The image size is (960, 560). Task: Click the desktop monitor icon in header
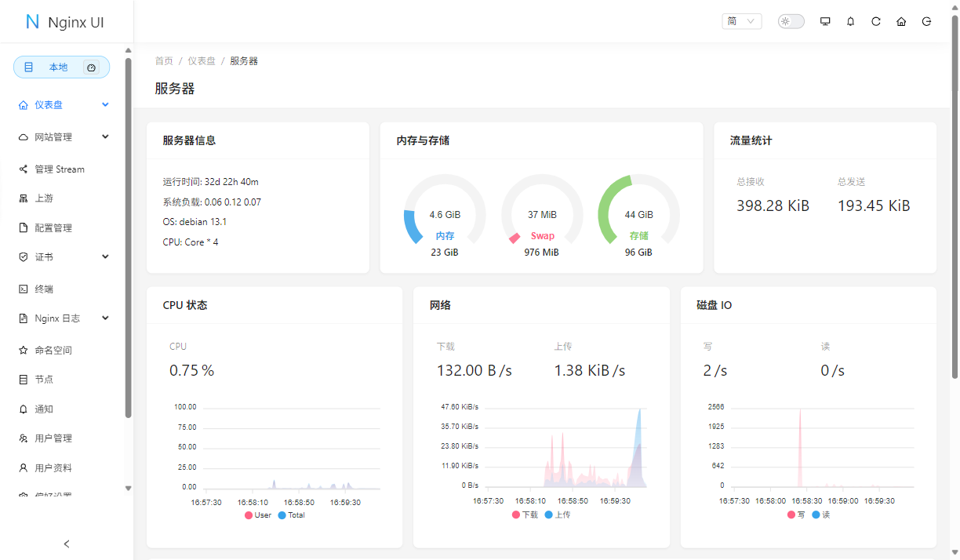point(825,22)
